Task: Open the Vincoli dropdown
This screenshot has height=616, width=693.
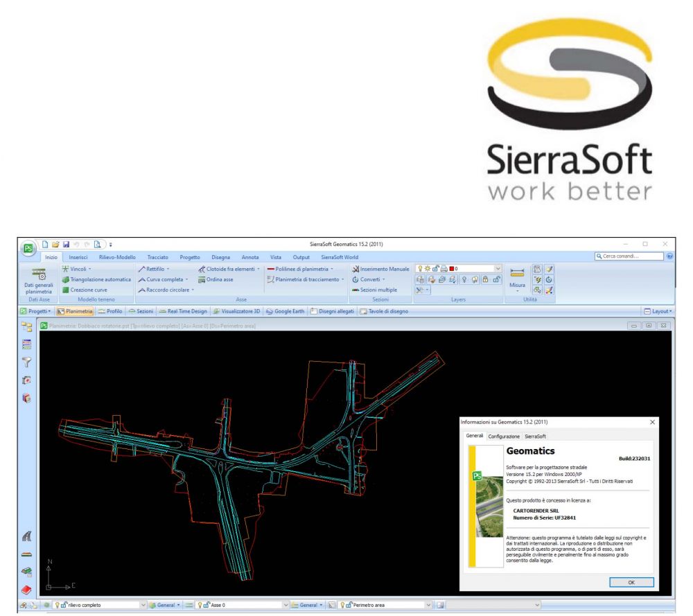Action: pyautogui.click(x=76, y=269)
